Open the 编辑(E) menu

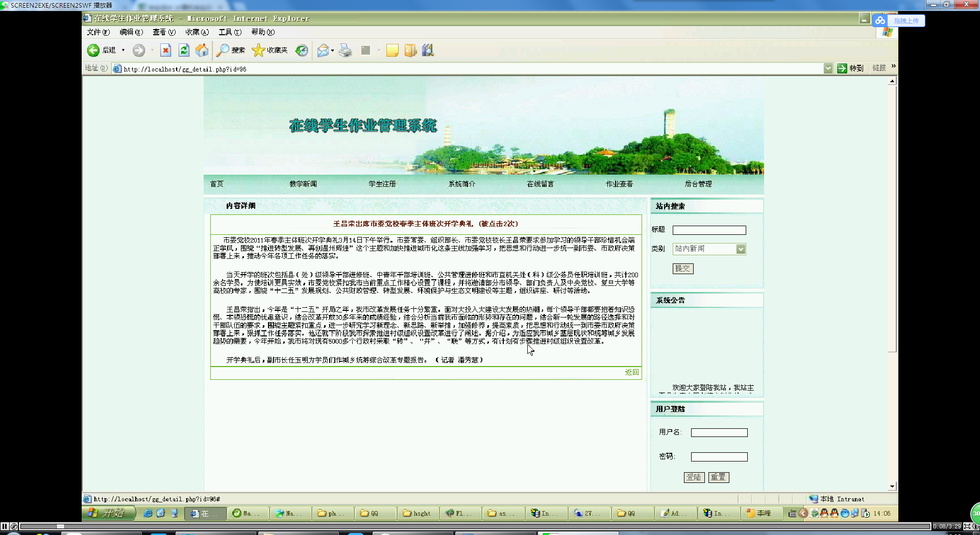coord(131,32)
